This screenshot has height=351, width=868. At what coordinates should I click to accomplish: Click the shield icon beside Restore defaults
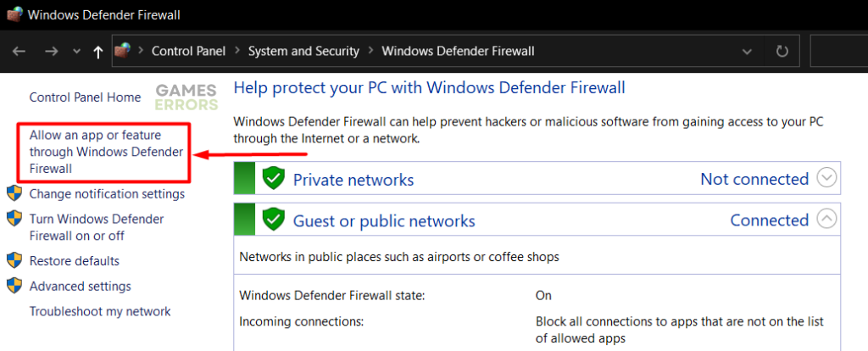pos(14,260)
